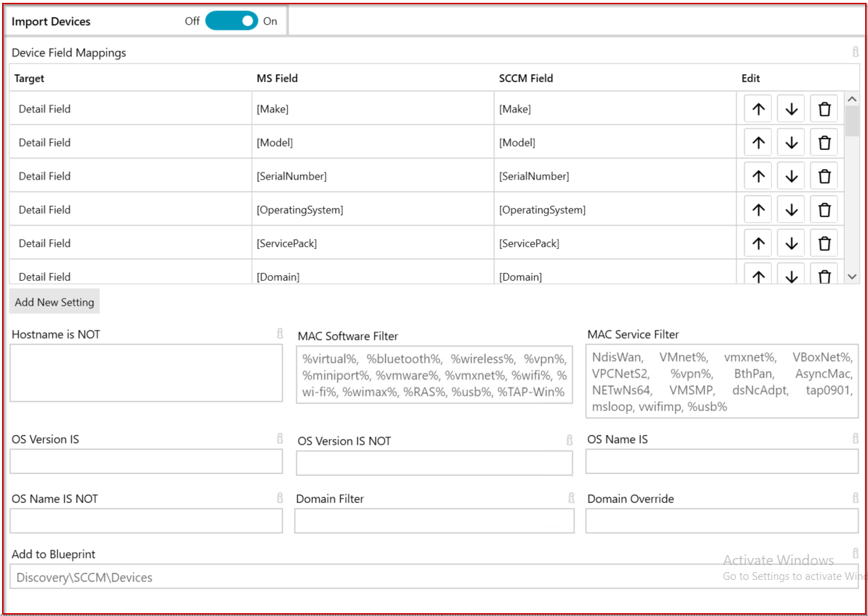Click the Add to Blueprint field
Screen dimensions: 868x616
point(434,576)
